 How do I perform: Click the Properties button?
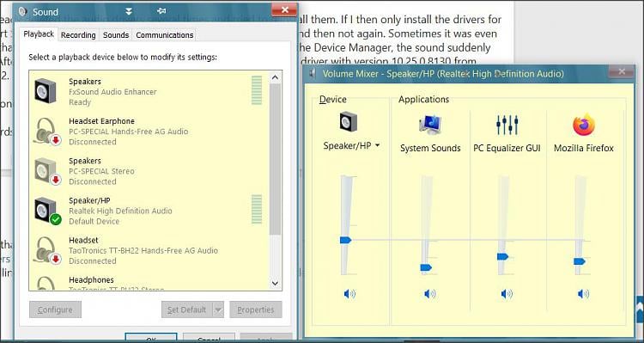(x=256, y=309)
